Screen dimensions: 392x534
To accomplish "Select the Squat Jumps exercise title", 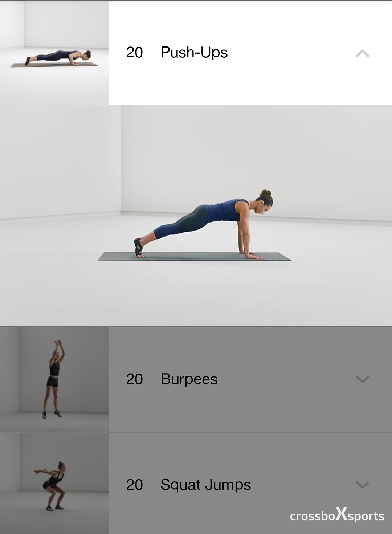I will tap(206, 485).
